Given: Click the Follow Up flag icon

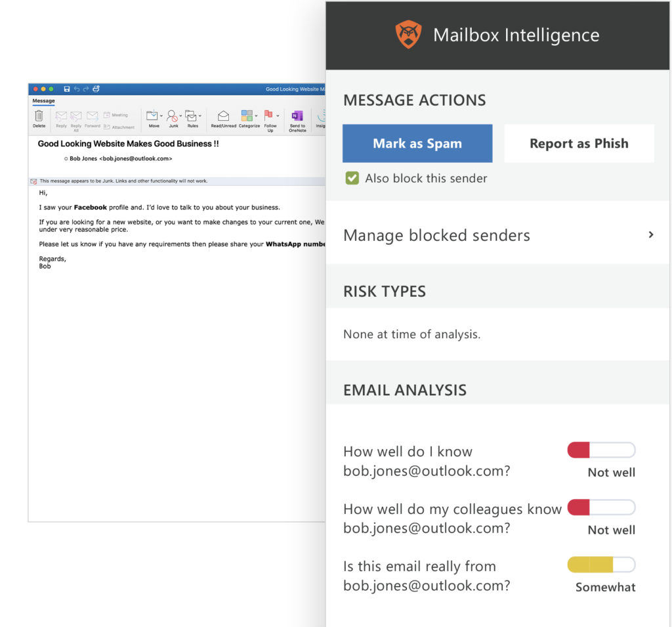Looking at the screenshot, I should coord(268,115).
